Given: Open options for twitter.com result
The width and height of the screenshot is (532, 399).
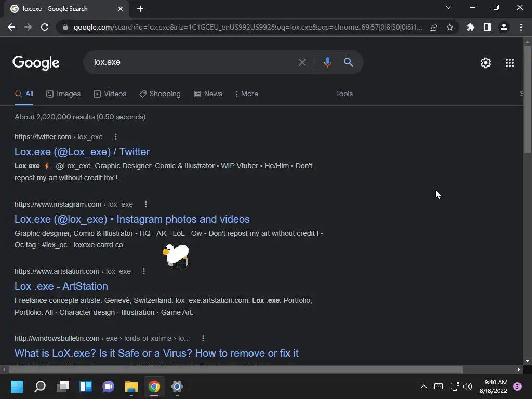Looking at the screenshot, I should (116, 137).
